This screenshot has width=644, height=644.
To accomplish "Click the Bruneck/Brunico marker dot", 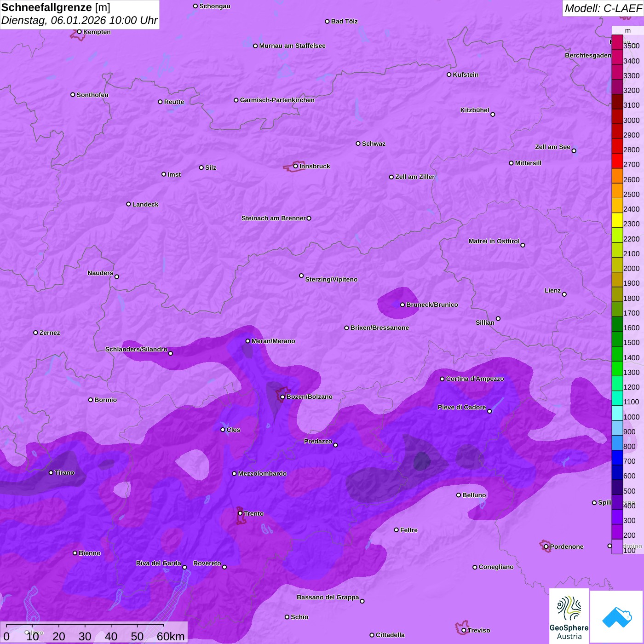I will (402, 305).
